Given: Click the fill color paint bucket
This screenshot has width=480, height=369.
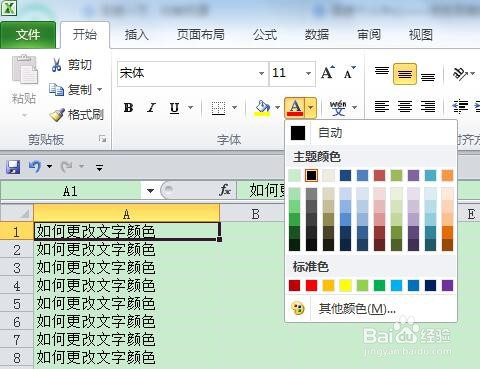Looking at the screenshot, I should (x=262, y=108).
